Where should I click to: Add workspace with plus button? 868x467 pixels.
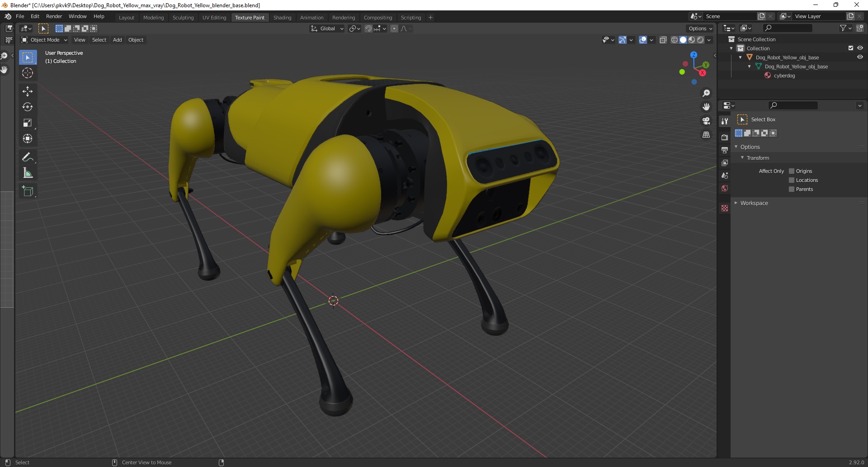pos(430,18)
